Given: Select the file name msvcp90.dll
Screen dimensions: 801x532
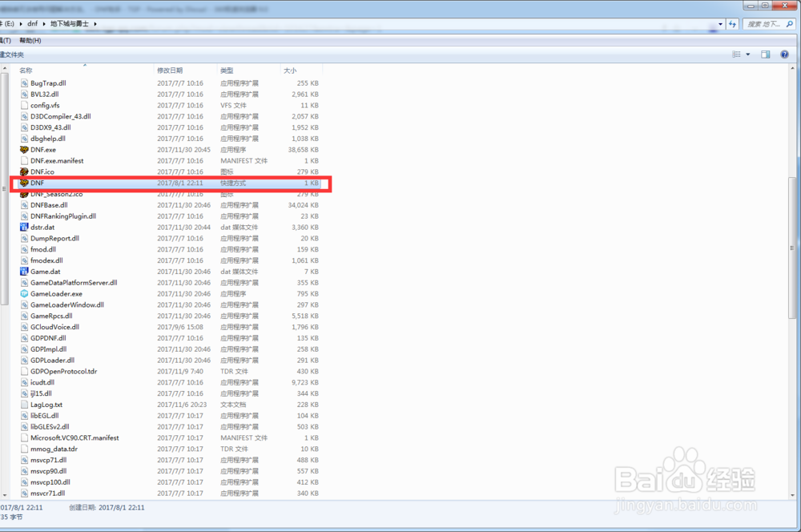Looking at the screenshot, I should 49,471.
